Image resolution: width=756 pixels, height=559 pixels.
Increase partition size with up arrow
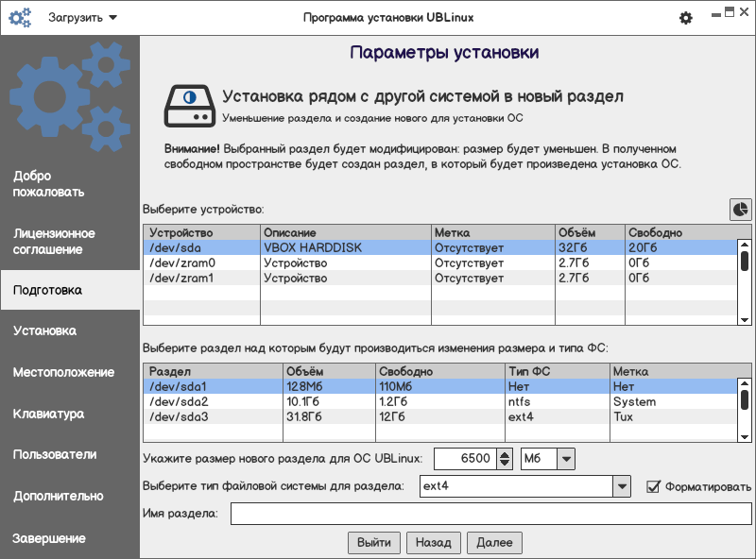505,453
